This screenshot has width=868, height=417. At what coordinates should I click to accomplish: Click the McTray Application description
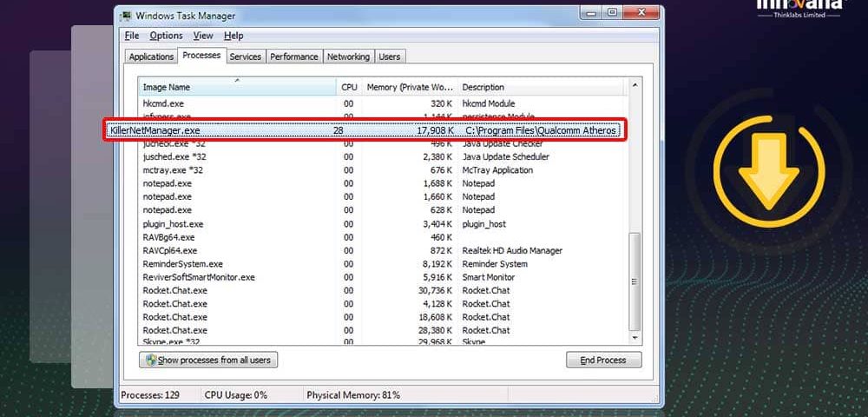pos(497,170)
